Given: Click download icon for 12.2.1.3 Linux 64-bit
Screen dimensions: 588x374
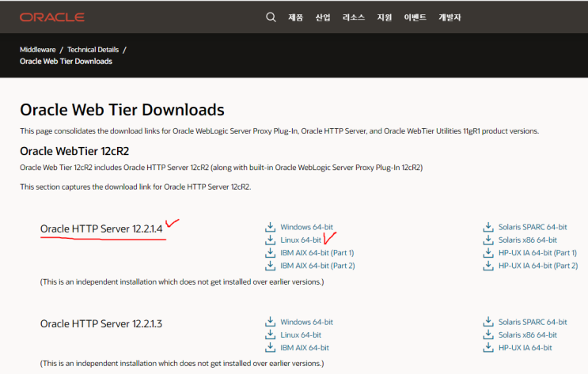Looking at the screenshot, I should click(270, 334).
